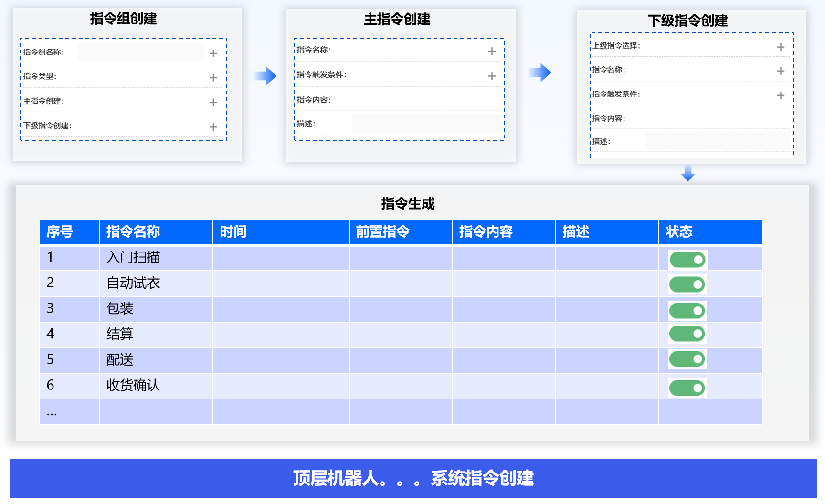This screenshot has height=504, width=825.
Task: Switch the 结算 status toggle
Action: 687,334
